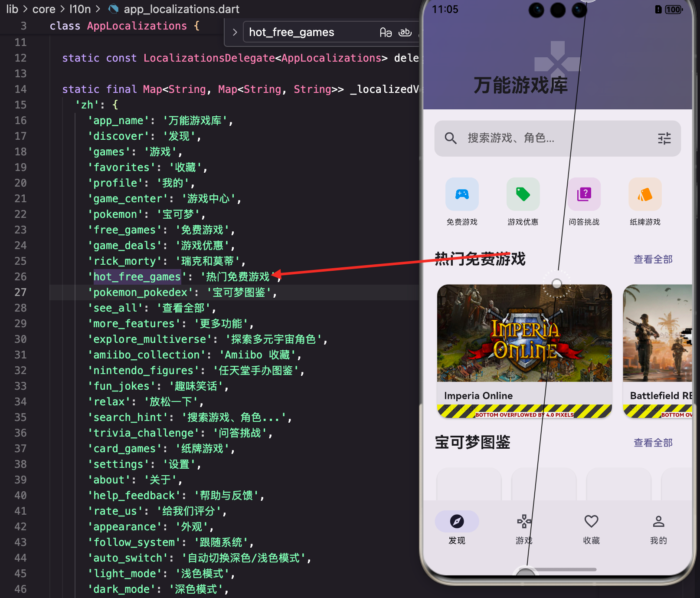Click the Dart file icon beside app_localizations.dart
Screen dimensions: 700x598
click(114, 9)
